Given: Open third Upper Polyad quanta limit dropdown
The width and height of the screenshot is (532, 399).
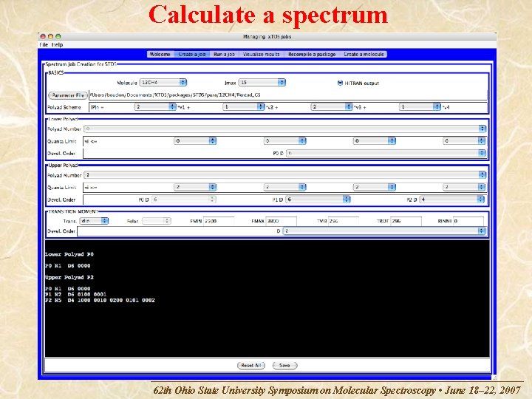Looking at the screenshot, I should [375, 187].
